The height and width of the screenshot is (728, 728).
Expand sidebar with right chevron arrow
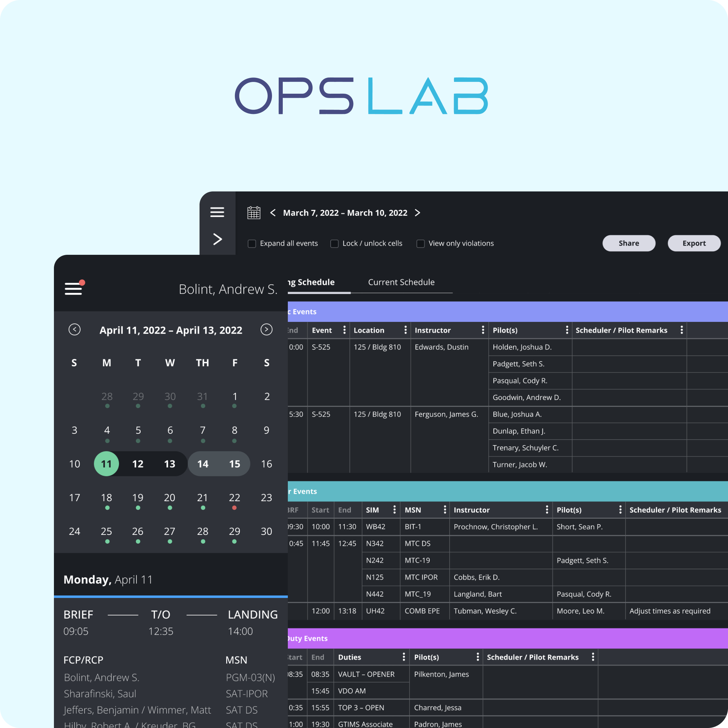coord(217,239)
